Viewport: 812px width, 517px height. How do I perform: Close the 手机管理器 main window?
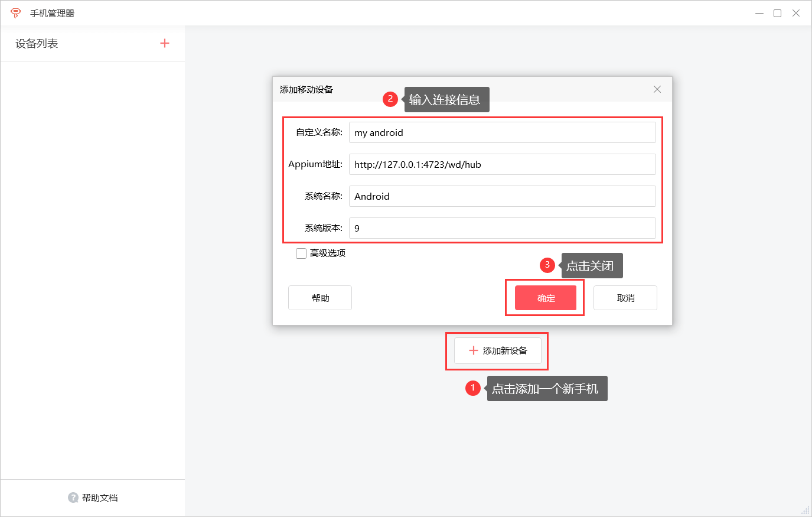tap(796, 13)
